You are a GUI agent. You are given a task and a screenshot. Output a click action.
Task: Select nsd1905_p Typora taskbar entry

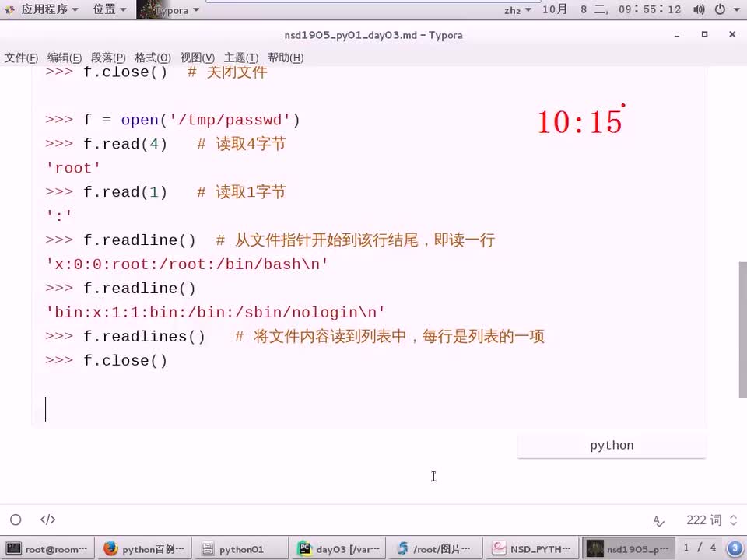629,549
